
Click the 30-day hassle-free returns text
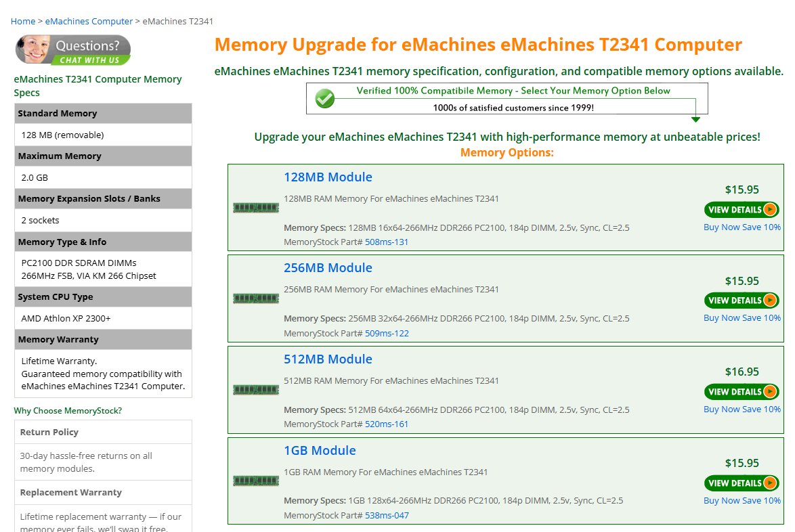86,462
